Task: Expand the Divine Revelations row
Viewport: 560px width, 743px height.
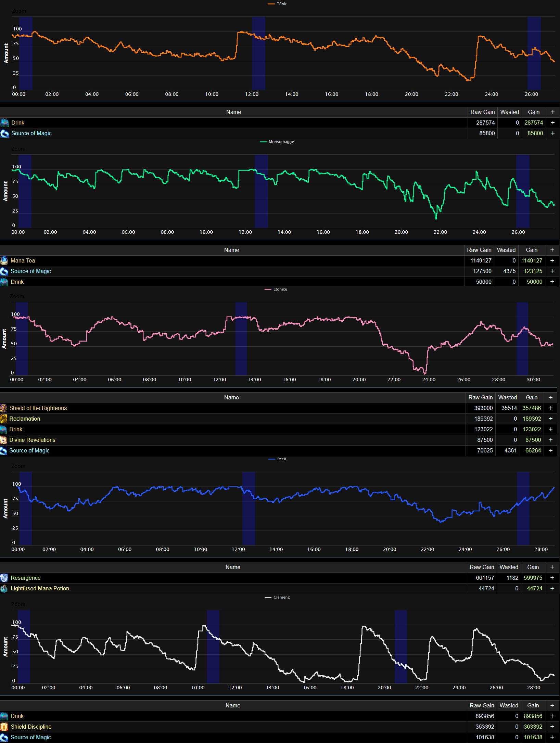Action: click(x=550, y=440)
